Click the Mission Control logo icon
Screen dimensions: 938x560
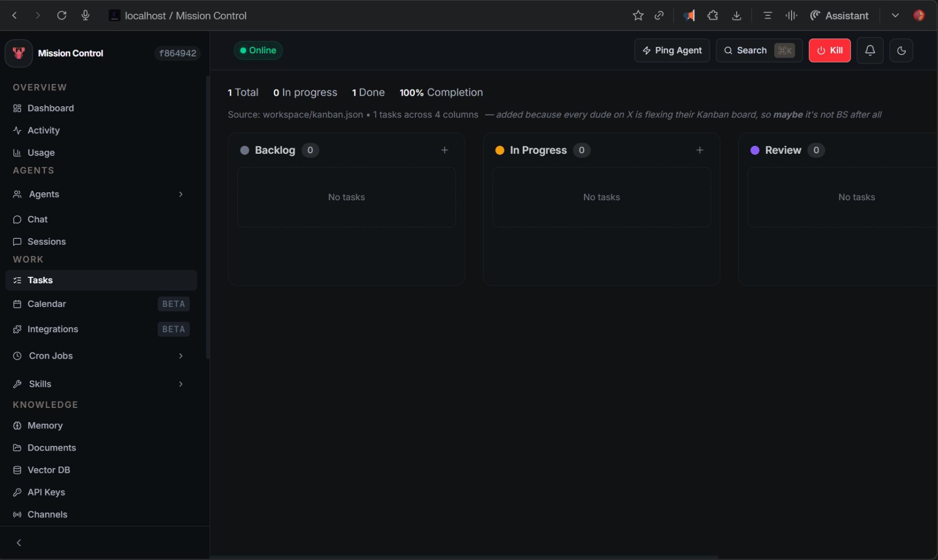click(x=19, y=53)
